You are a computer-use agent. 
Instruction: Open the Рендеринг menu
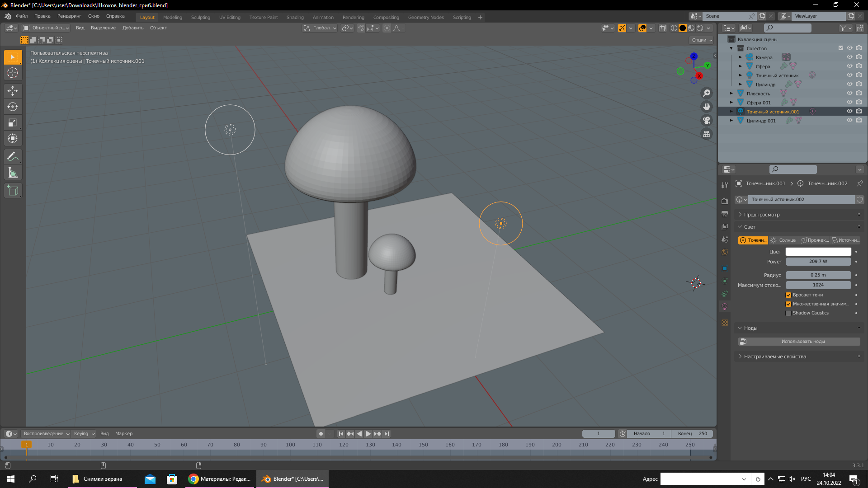69,16
